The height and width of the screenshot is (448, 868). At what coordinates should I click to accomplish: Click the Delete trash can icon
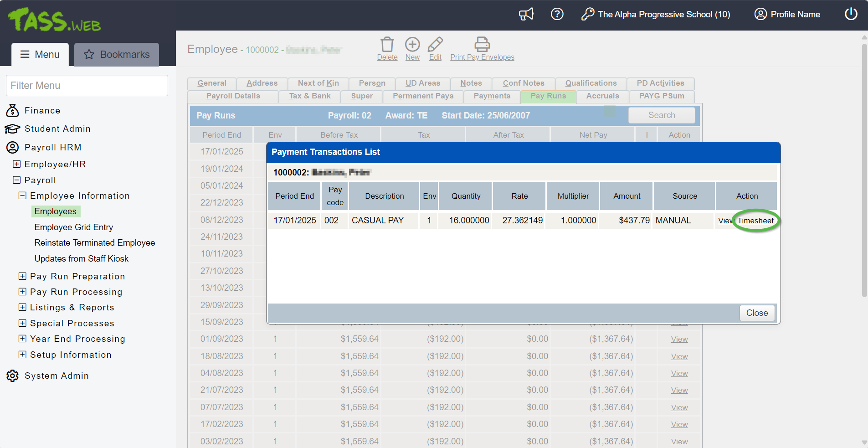coord(387,45)
